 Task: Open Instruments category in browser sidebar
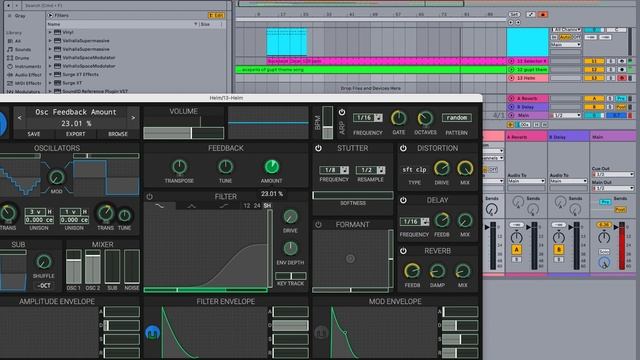click(24, 66)
